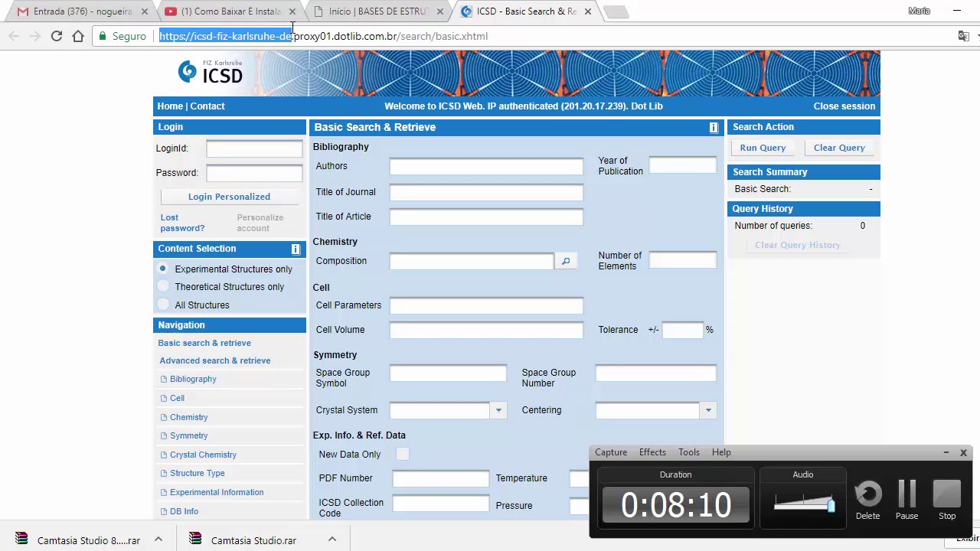Click the Close session link
This screenshot has width=980, height=551.
click(844, 106)
